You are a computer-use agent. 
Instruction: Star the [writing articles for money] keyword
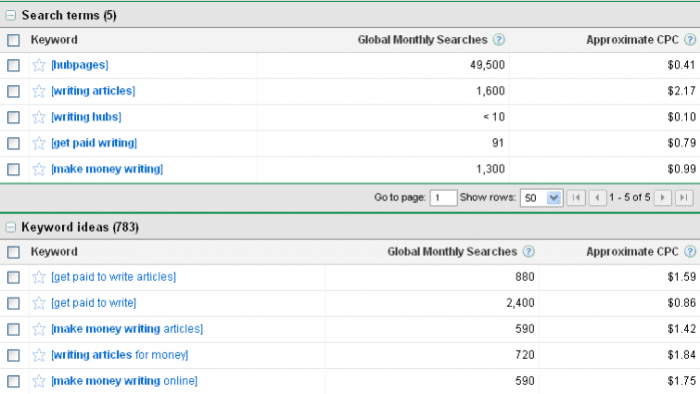coord(39,355)
